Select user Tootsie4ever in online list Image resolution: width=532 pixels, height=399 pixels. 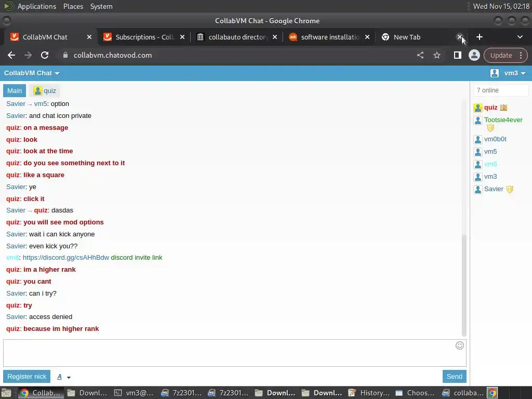[x=503, y=120]
